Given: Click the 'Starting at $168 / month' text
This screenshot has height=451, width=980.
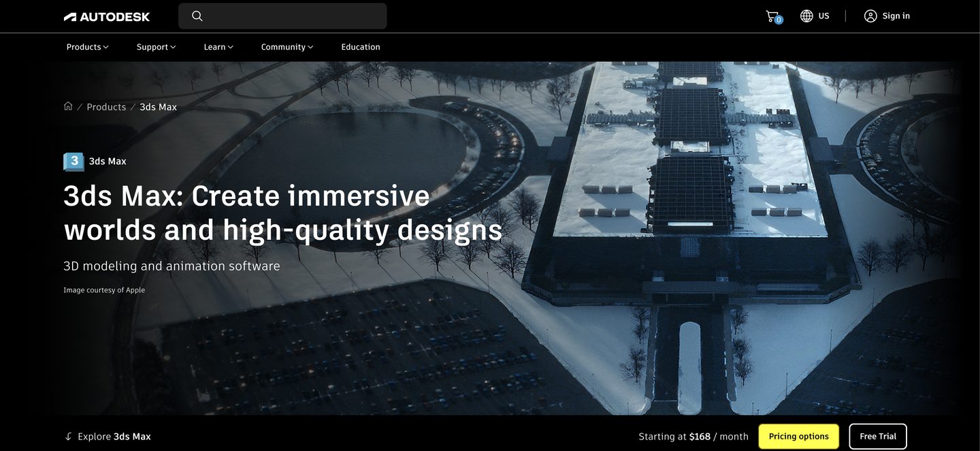Looking at the screenshot, I should [693, 437].
